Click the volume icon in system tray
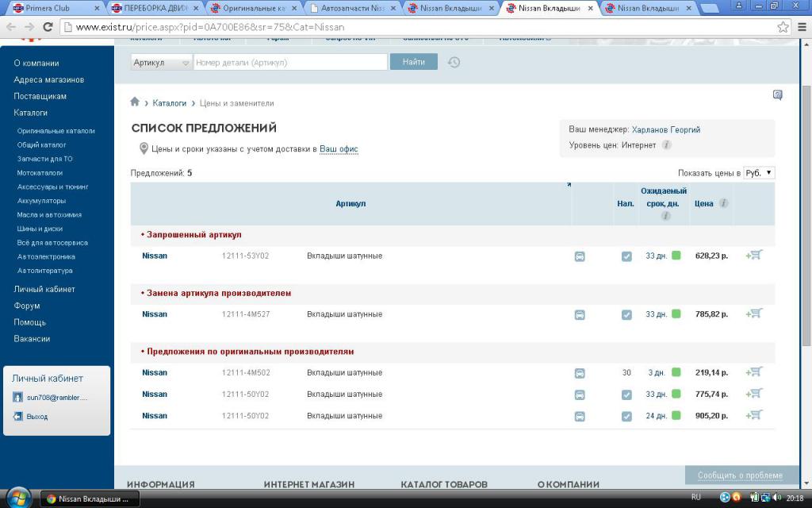 pos(776,498)
